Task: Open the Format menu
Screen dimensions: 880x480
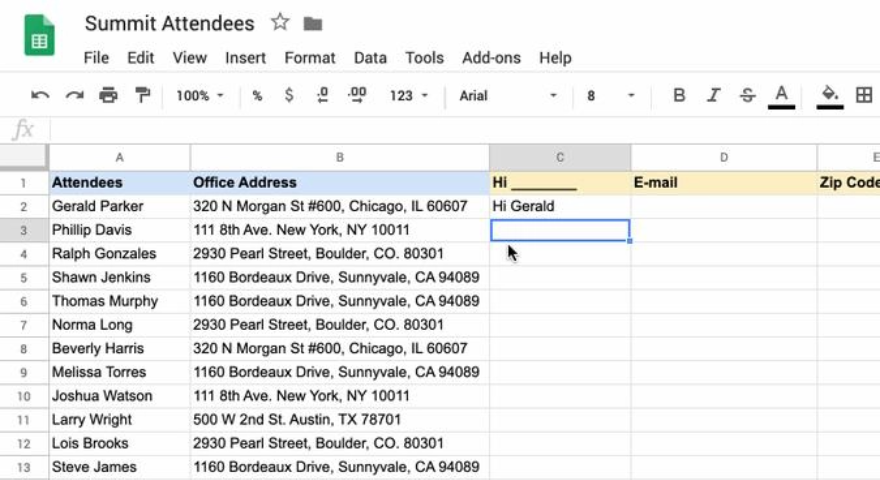Action: (310, 58)
